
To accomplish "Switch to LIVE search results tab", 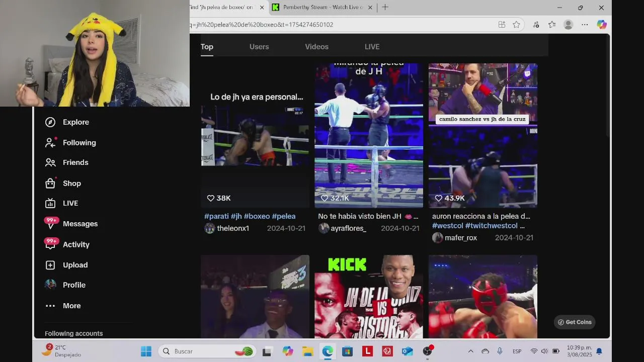I will click(x=372, y=47).
